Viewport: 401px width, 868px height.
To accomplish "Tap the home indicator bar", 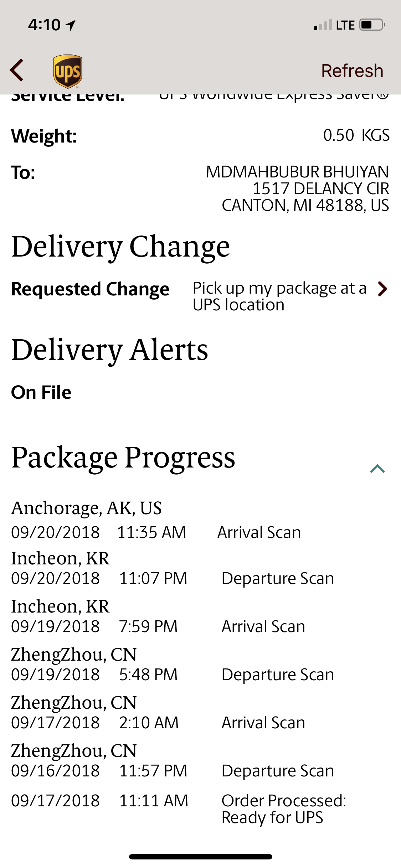I will 200,857.
